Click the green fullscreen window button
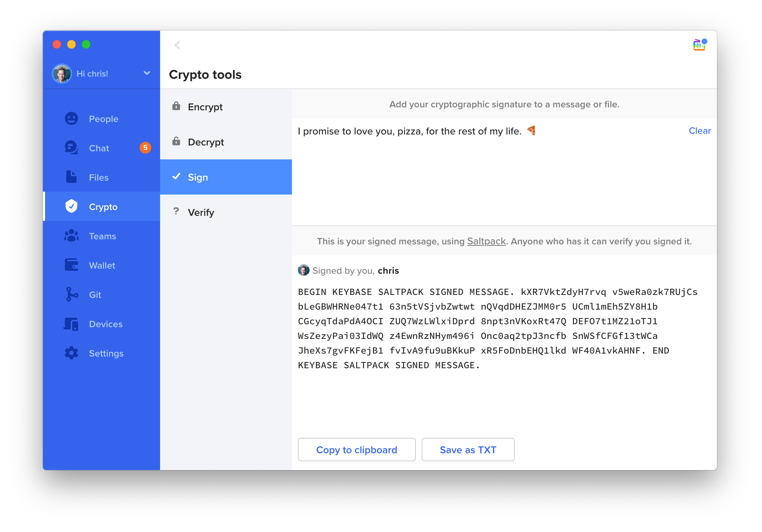Viewport: 762px width, 532px height. click(x=86, y=44)
